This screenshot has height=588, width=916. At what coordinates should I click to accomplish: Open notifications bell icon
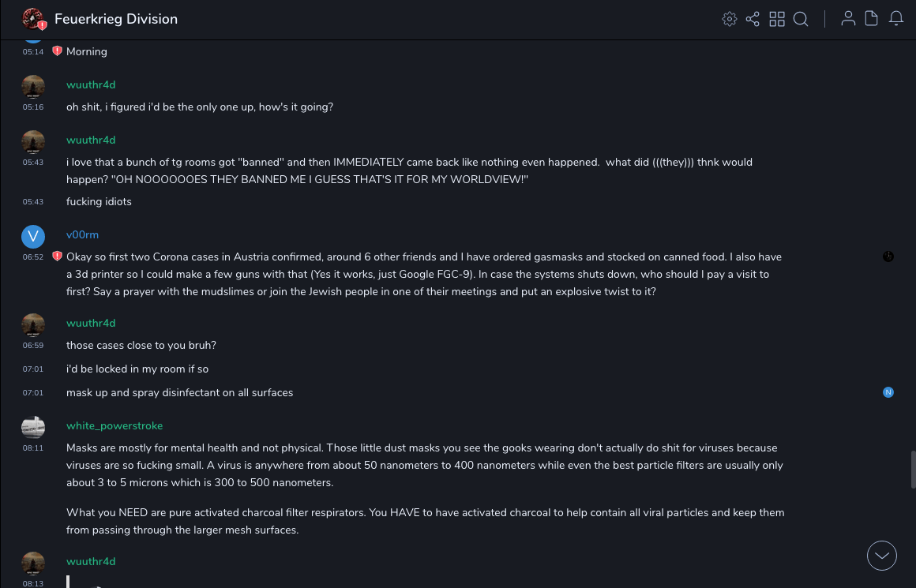(896, 19)
